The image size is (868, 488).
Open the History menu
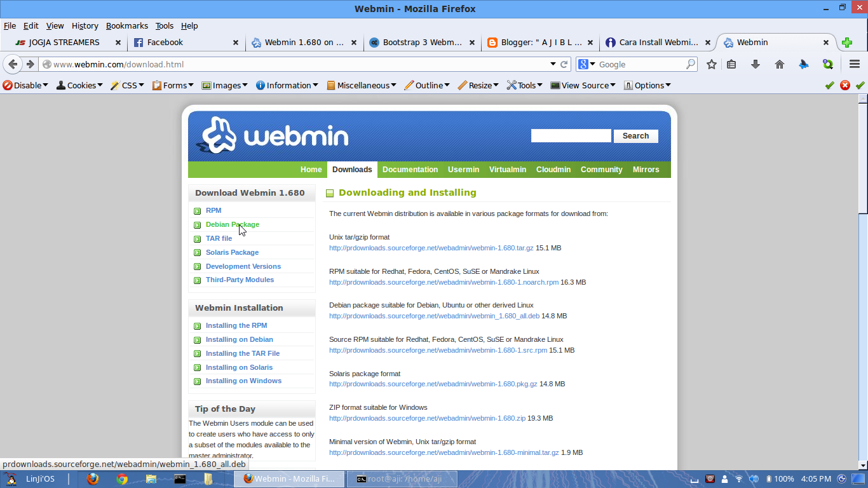pos(85,26)
